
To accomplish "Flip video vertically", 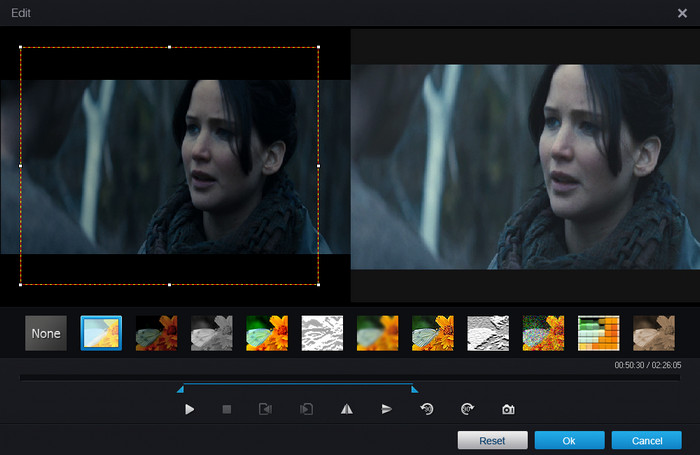I will click(387, 409).
